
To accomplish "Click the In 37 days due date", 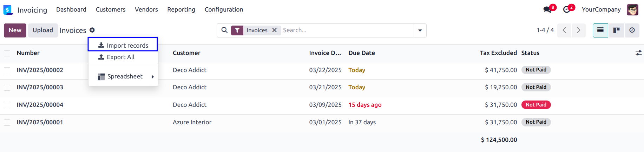I will 362,122.
